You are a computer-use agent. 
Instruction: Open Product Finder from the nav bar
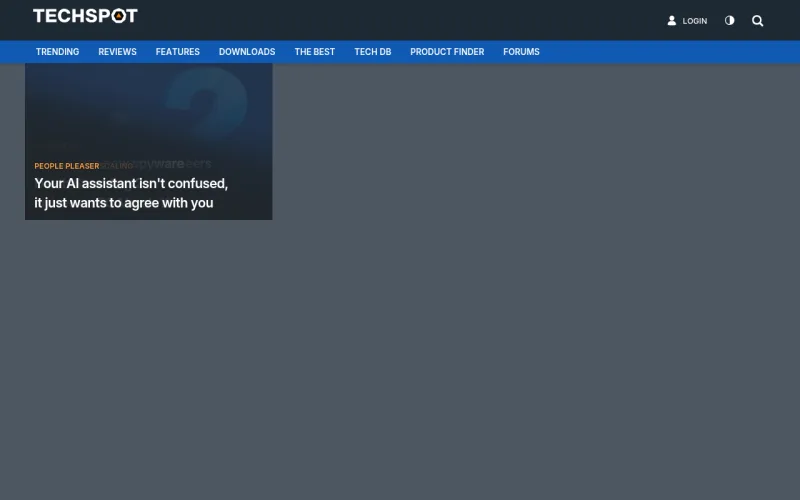pos(447,52)
